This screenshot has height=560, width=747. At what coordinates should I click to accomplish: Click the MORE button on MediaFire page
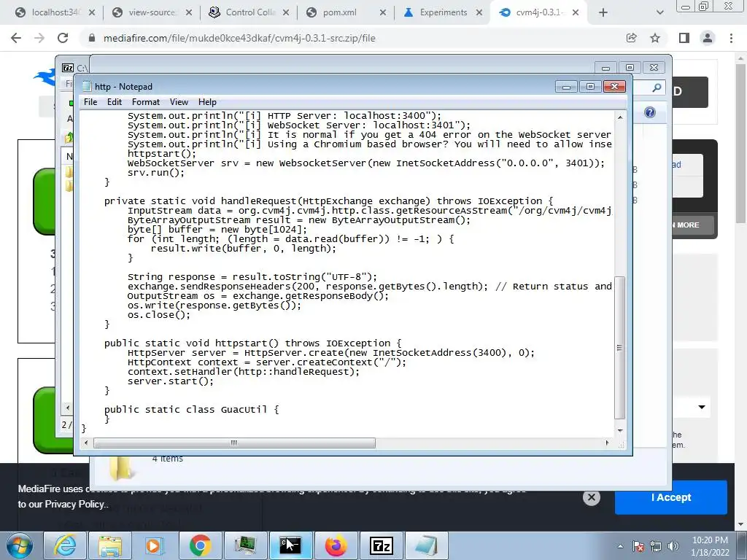693,225
